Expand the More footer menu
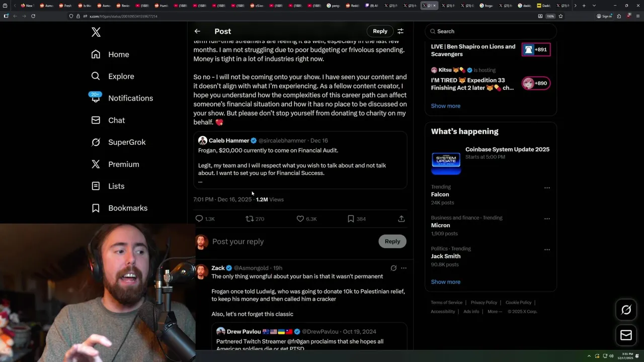644x362 pixels. [x=495, y=312]
